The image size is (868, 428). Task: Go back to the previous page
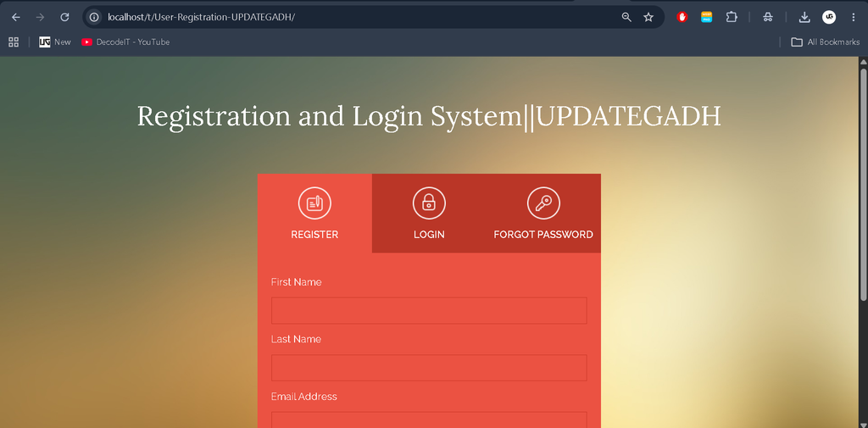(x=15, y=17)
